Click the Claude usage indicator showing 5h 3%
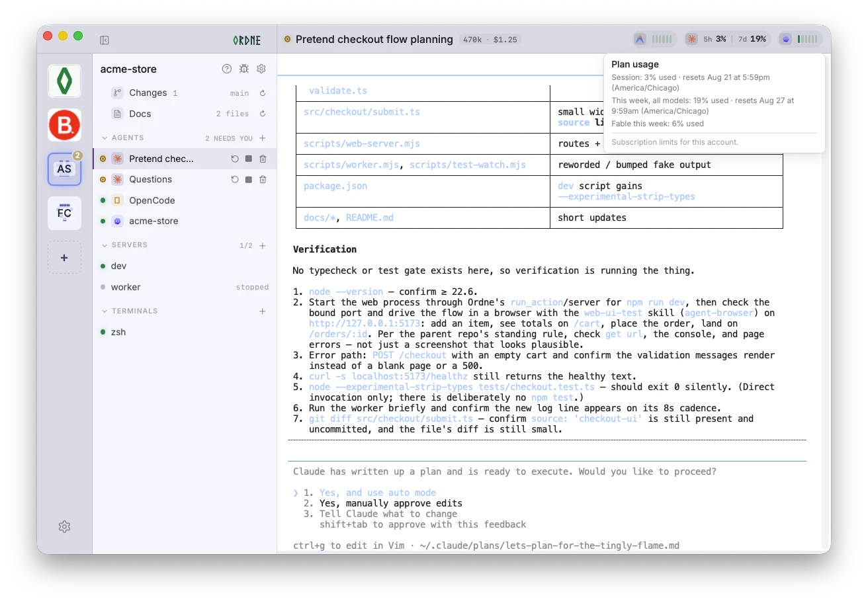 tap(727, 39)
